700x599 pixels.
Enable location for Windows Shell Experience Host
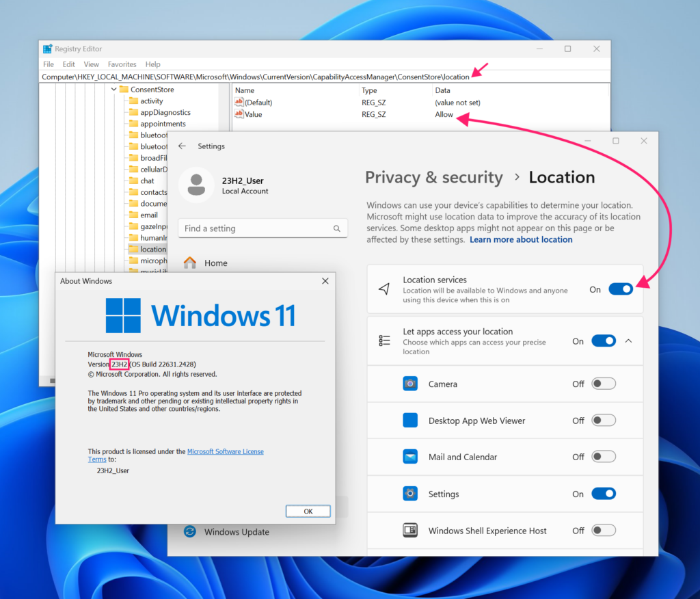[x=604, y=530]
